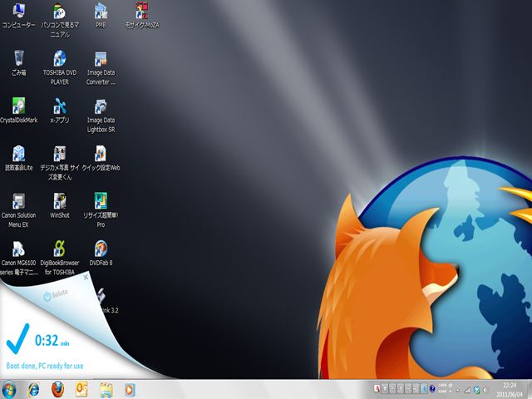Screen dimensions: 532x399
Task: Select the クイック設定Web desktop shortcut
Action: coord(101,158)
